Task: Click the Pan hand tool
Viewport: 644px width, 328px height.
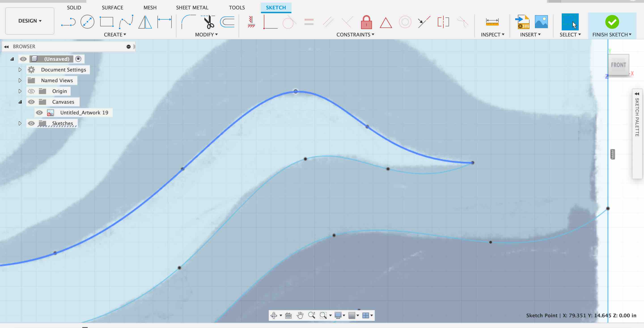Action: pyautogui.click(x=300, y=315)
